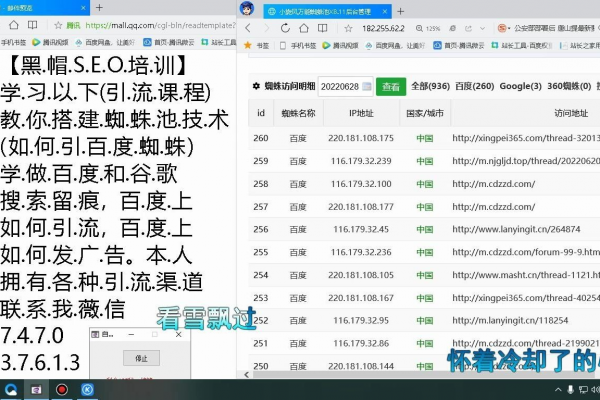Click the 国家/城市 column header
Viewport: 600px width, 400px height.
coord(425,113)
